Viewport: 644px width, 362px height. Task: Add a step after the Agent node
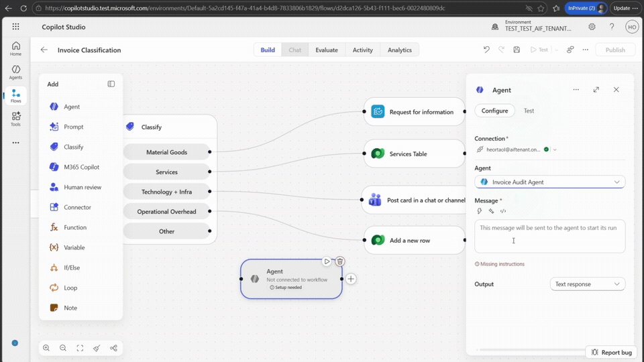tap(351, 279)
